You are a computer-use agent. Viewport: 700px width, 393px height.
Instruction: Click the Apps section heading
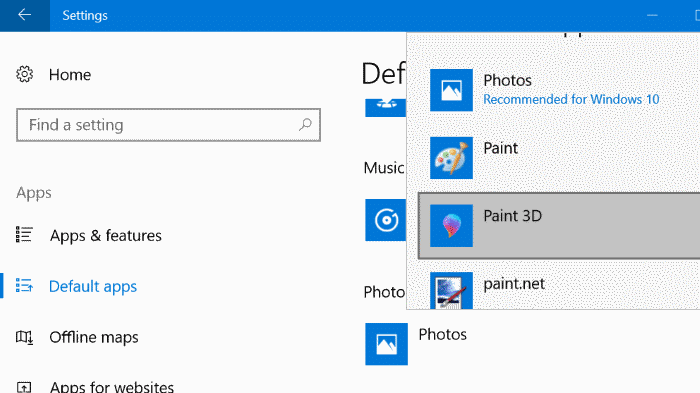point(34,193)
